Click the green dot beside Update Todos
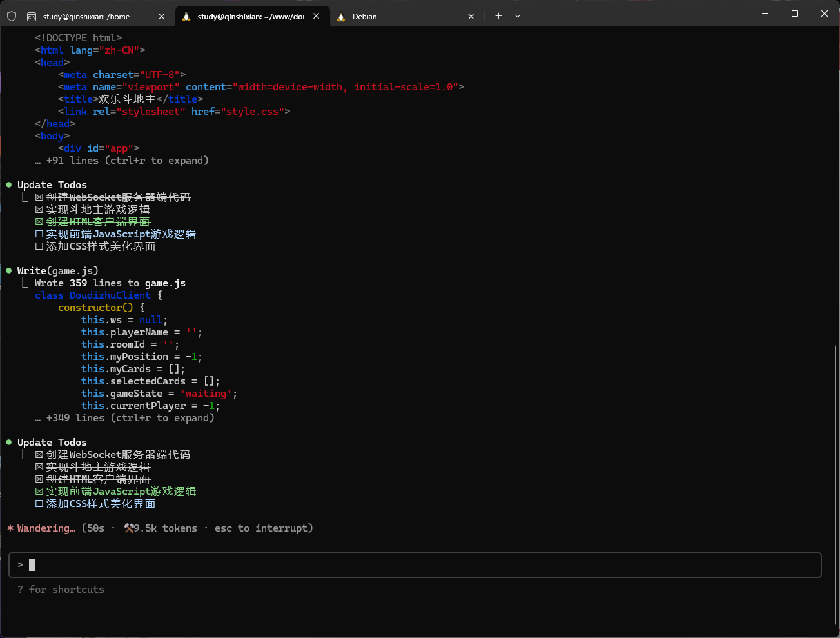 click(8, 184)
